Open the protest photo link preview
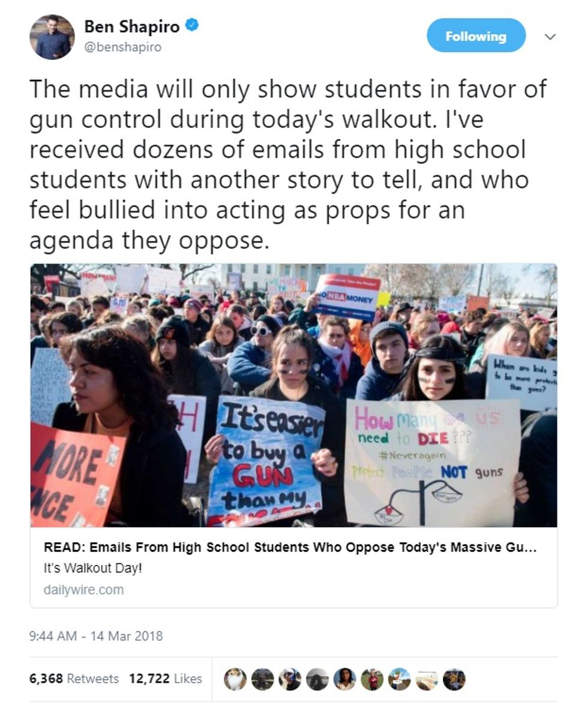Viewport: 588px width, 709px height. 294,395
